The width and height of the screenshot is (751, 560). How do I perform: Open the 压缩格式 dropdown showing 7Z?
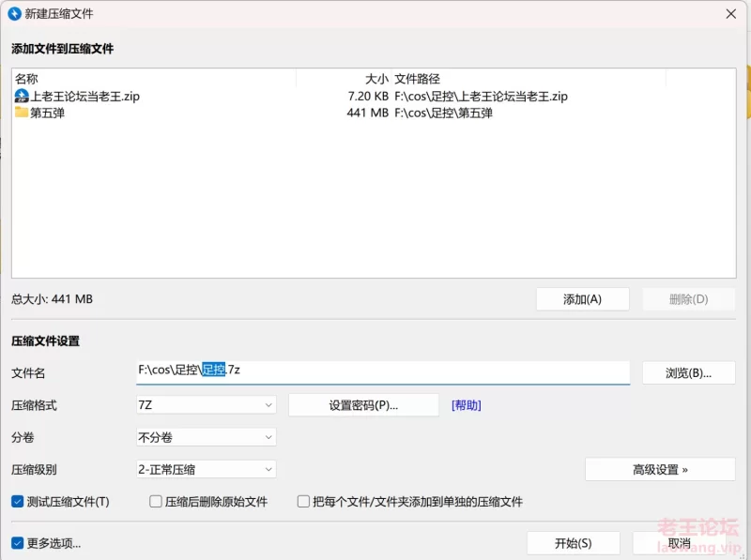point(205,404)
